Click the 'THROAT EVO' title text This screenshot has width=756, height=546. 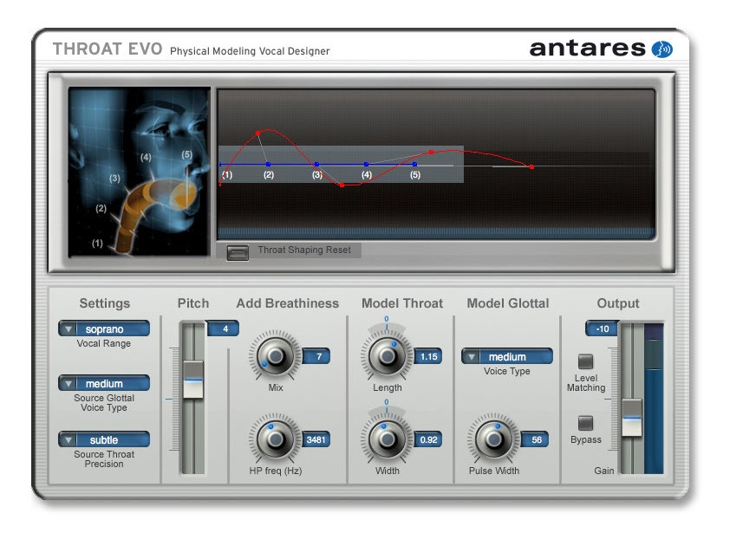108,49
